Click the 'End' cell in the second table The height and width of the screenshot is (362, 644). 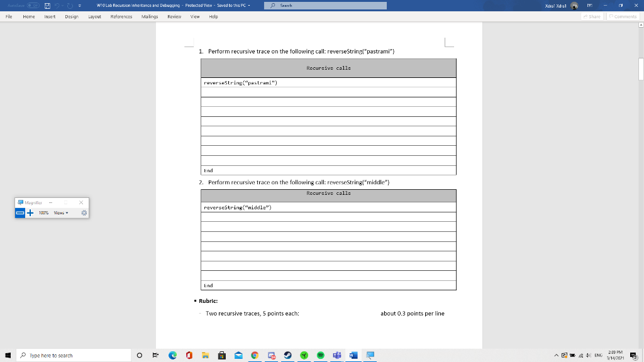328,285
